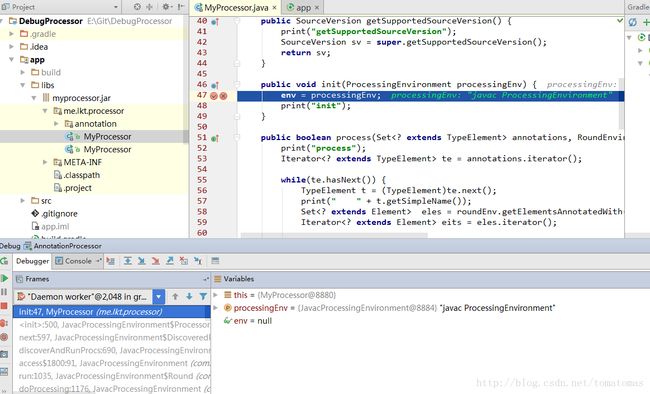The image size is (650, 394).
Task: Move to previous frame with up arrow
Action: coord(175,297)
